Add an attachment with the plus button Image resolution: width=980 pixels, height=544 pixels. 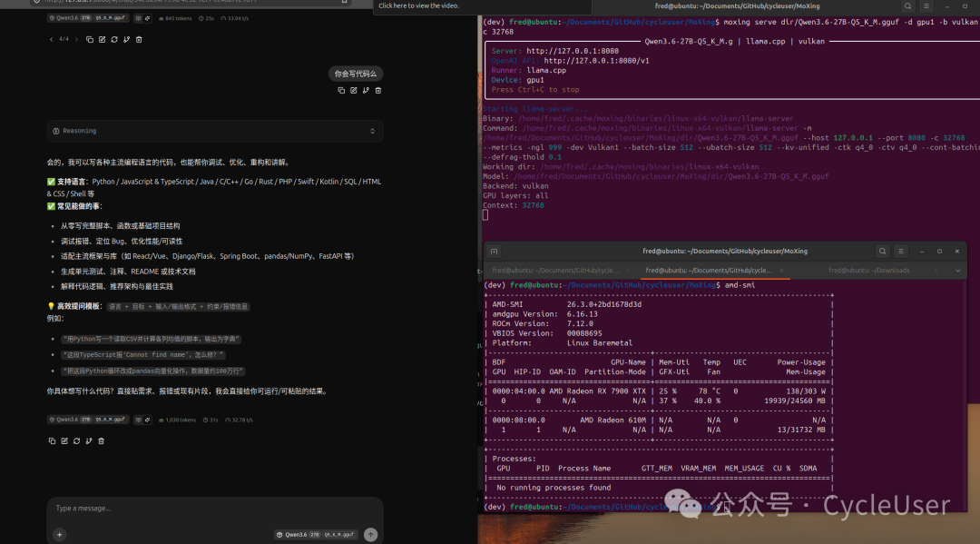[59, 535]
